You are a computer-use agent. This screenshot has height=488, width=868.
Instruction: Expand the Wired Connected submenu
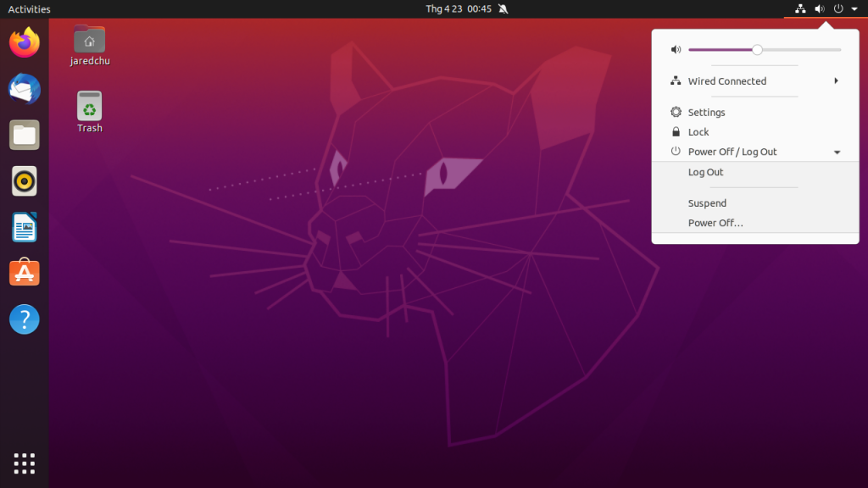836,80
